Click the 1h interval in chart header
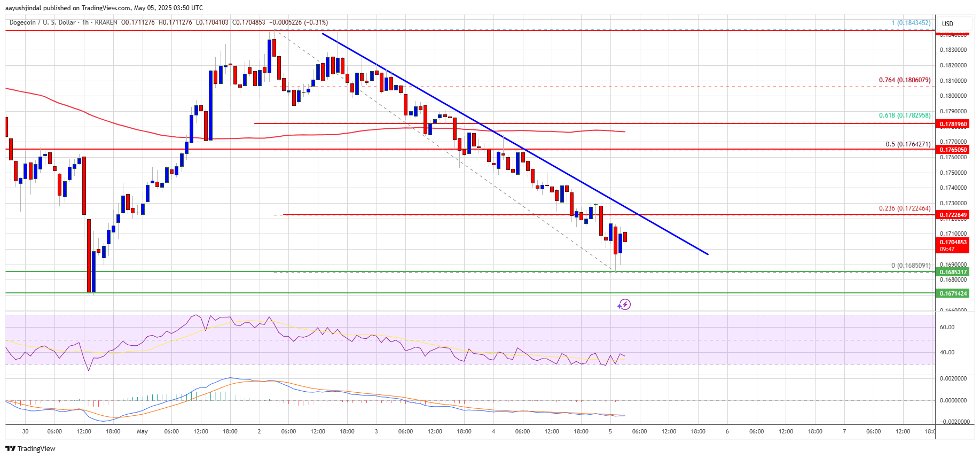Image resolution: width=980 pixels, height=458 pixels. pyautogui.click(x=85, y=22)
